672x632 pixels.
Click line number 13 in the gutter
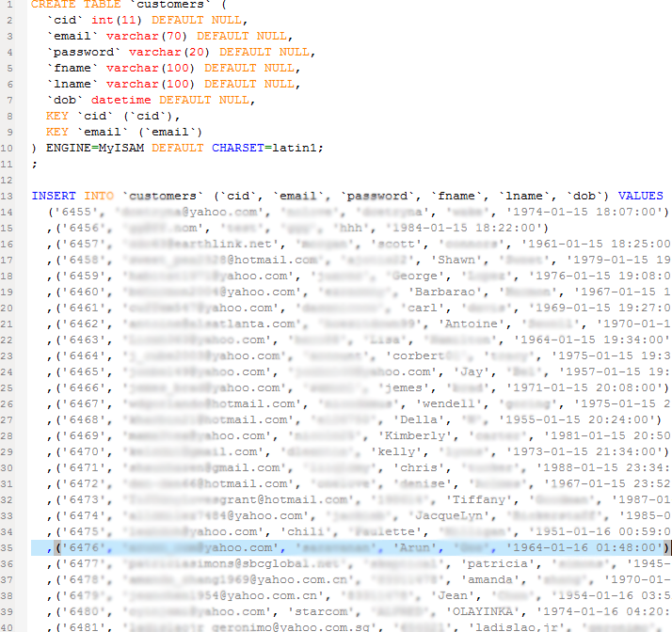(x=8, y=196)
